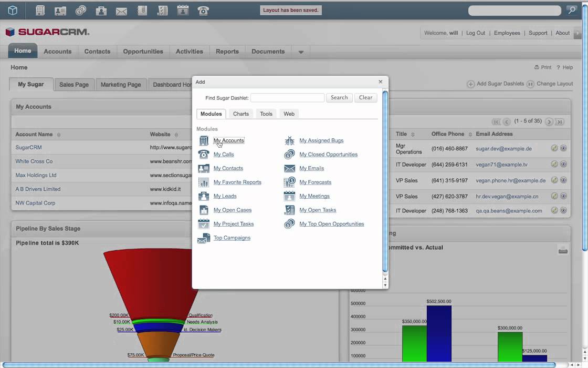Click the My Forecasts icon

coord(289,182)
